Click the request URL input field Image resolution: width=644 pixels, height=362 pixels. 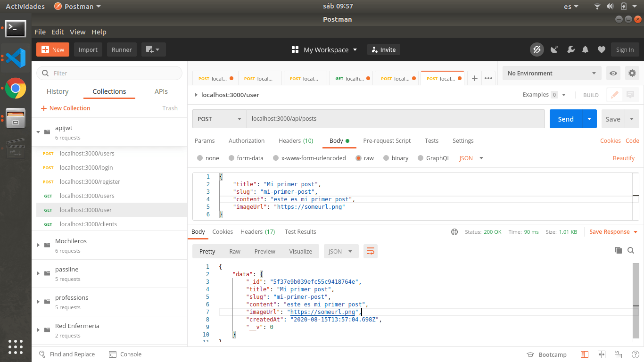point(395,119)
